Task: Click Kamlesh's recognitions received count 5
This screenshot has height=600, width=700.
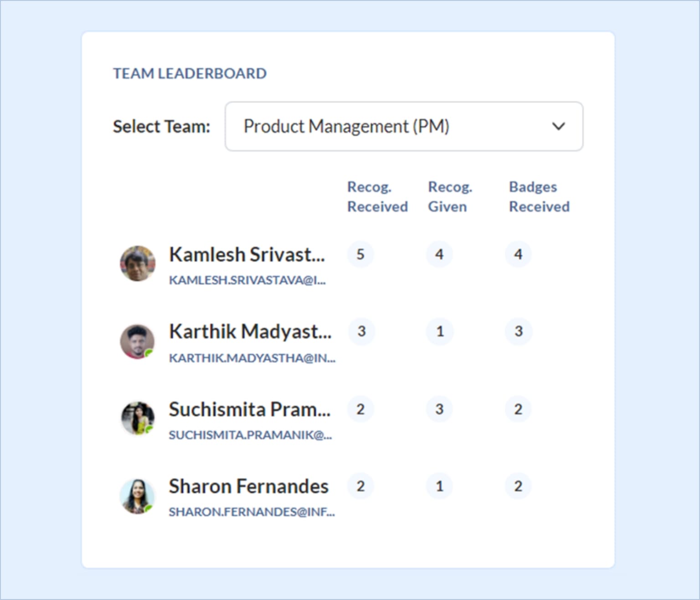Action: [x=360, y=254]
